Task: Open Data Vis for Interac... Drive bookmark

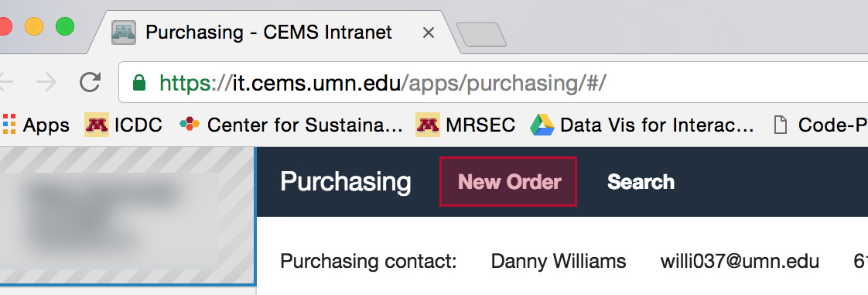Action: 642,125
